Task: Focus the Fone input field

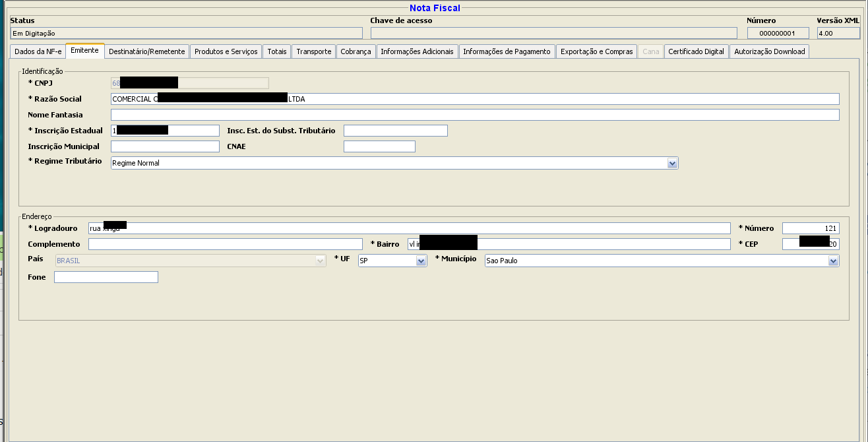Action: [x=106, y=277]
